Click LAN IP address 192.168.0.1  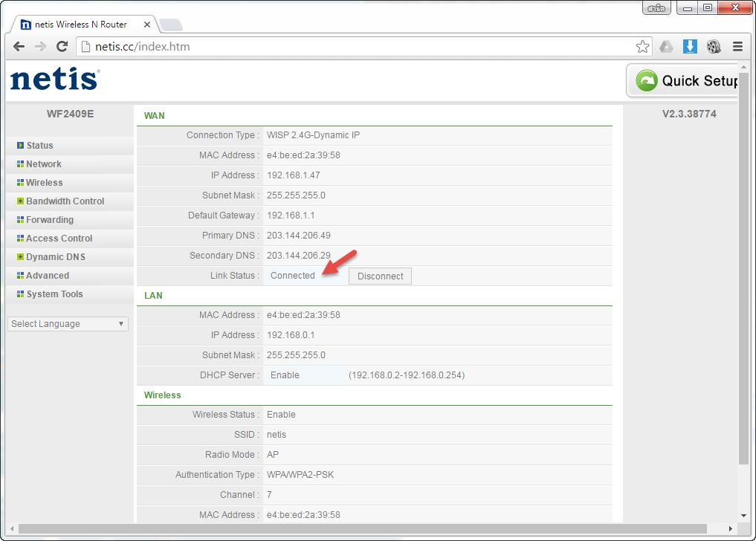coord(290,335)
